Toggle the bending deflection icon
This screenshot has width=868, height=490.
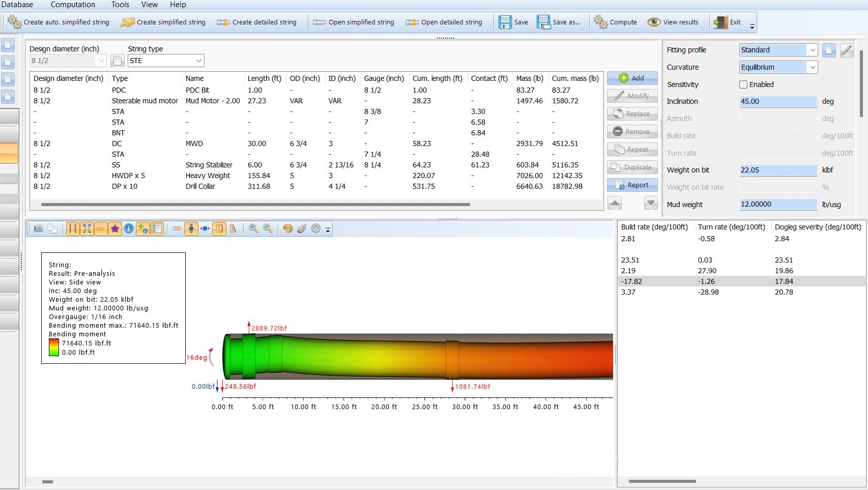[x=219, y=228]
